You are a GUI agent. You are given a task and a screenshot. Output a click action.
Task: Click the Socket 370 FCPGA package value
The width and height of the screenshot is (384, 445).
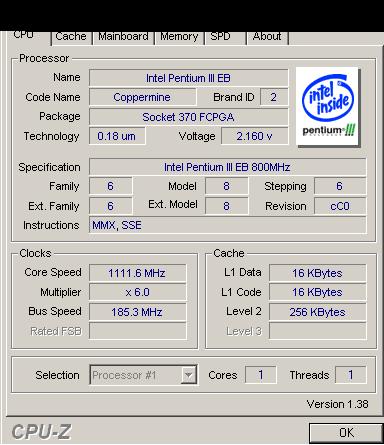tap(189, 117)
